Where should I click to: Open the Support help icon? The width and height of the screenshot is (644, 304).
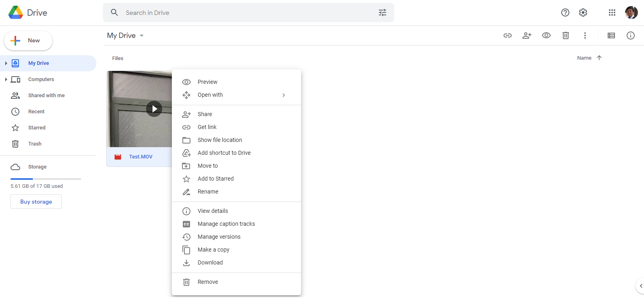pyautogui.click(x=565, y=12)
